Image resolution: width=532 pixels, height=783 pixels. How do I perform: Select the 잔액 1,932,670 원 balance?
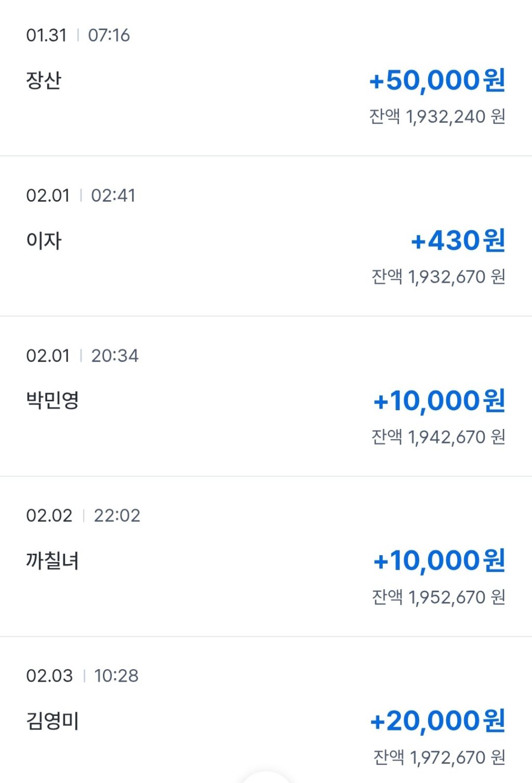438,277
